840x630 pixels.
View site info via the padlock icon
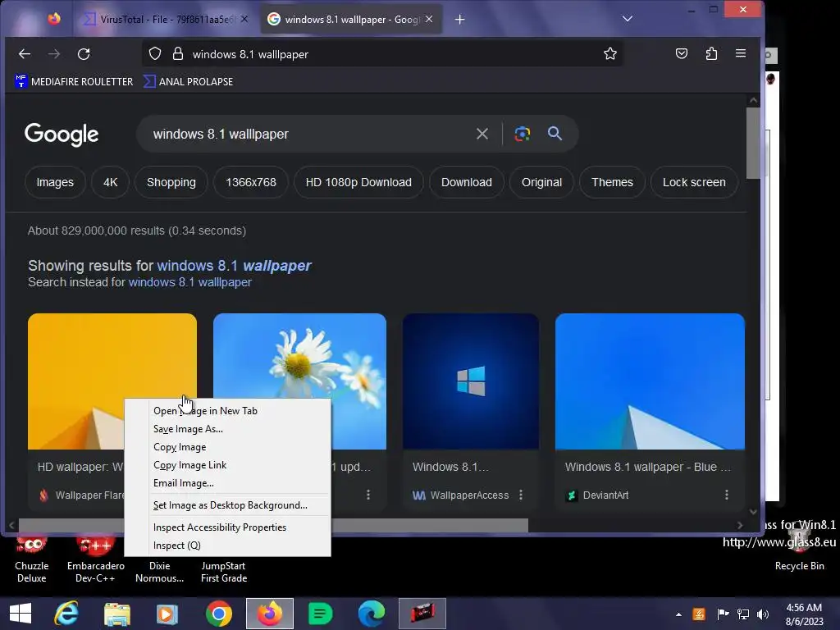178,53
